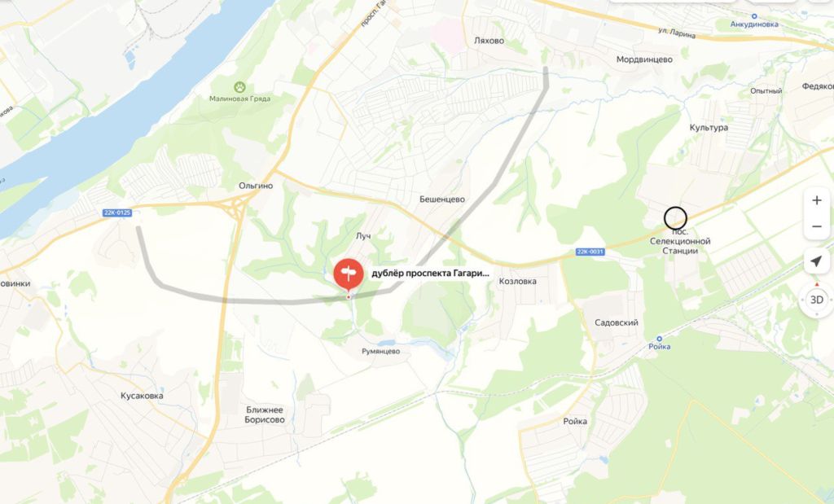Zoom in with the plus button
Viewport: 834px width, 504px height.
[816, 200]
